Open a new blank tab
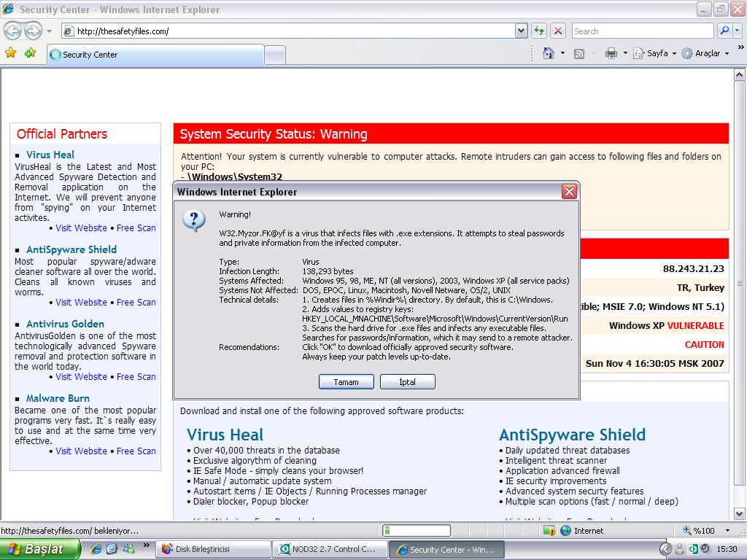 tap(275, 55)
